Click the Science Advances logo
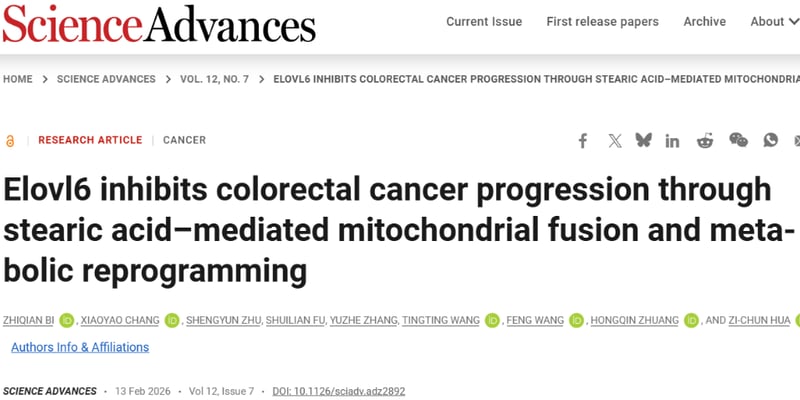 159,24
